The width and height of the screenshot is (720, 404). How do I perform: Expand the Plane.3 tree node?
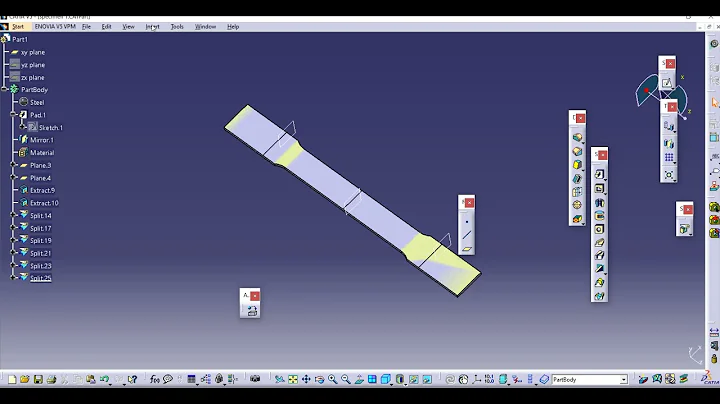point(13,165)
